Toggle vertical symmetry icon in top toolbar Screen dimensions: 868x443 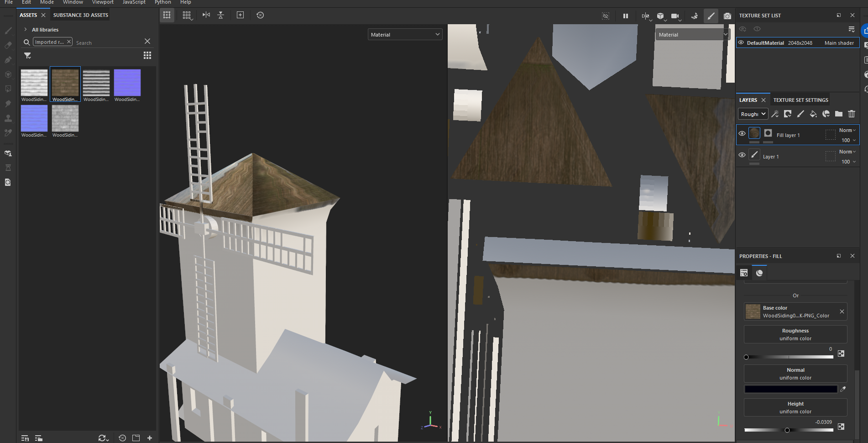click(x=221, y=15)
